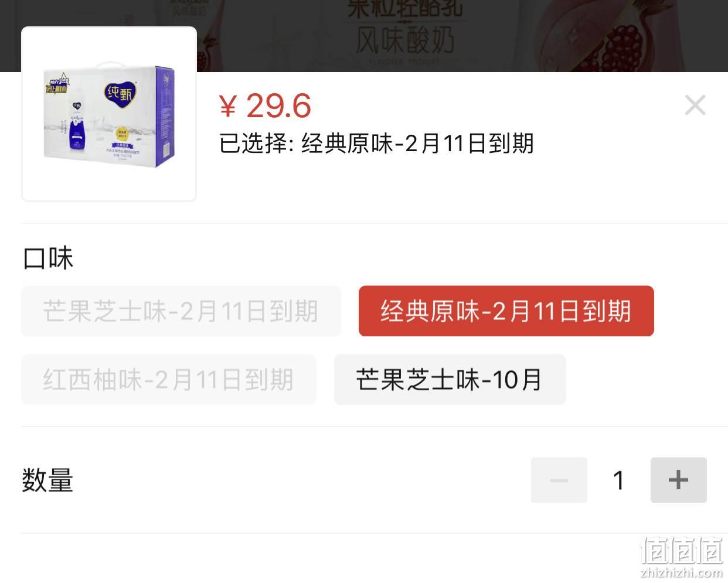The height and width of the screenshot is (583, 728).
Task: Close the flavor selection popup
Action: pyautogui.click(x=695, y=105)
